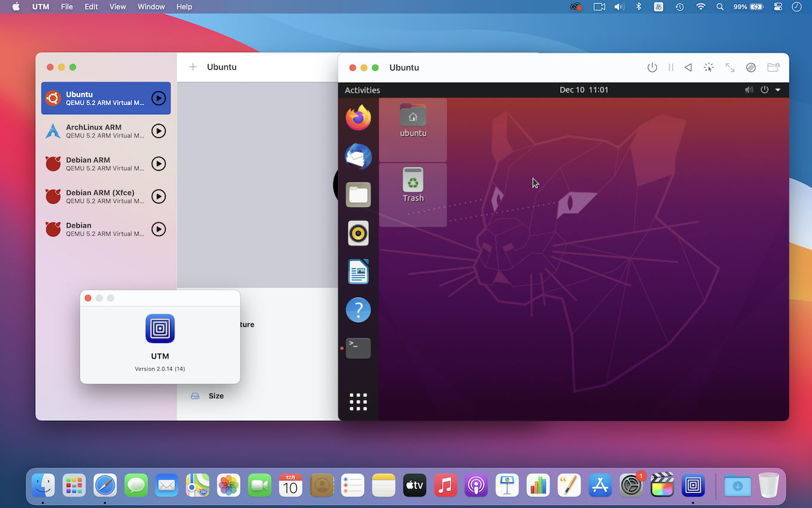
Task: Click the UTM app icon in About window
Action: (x=160, y=329)
